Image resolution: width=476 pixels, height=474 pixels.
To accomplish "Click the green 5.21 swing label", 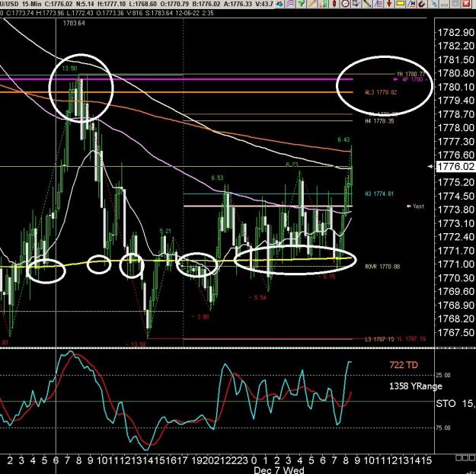I will (165, 231).
